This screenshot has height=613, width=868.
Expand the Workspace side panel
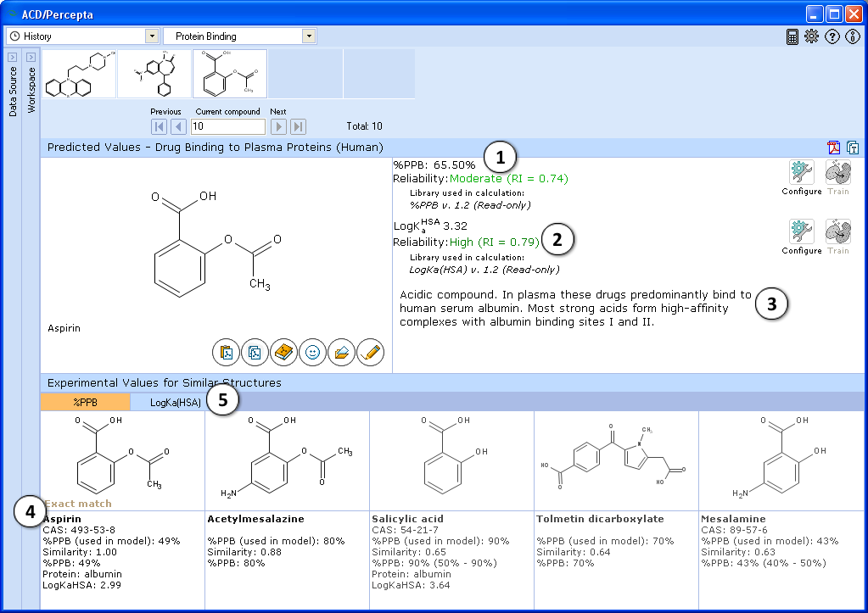[x=31, y=57]
